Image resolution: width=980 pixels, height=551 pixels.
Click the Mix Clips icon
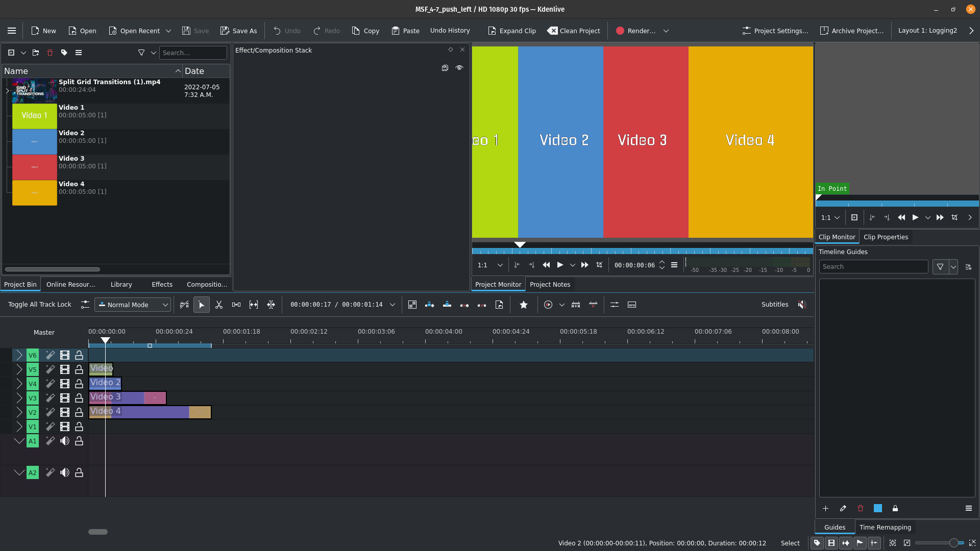412,305
